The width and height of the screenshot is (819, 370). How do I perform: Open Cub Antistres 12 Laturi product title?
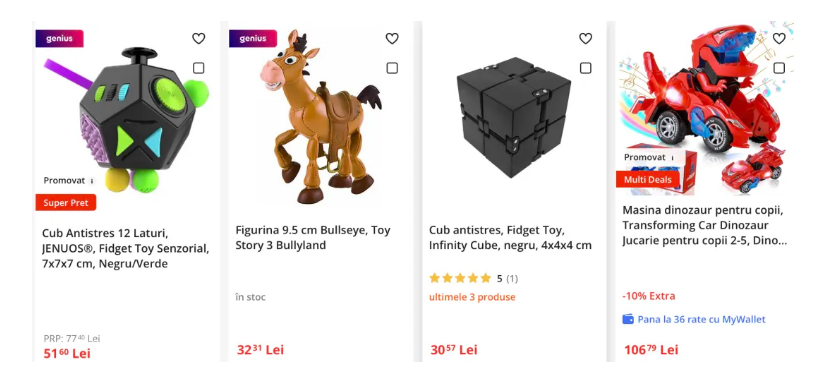coord(126,248)
